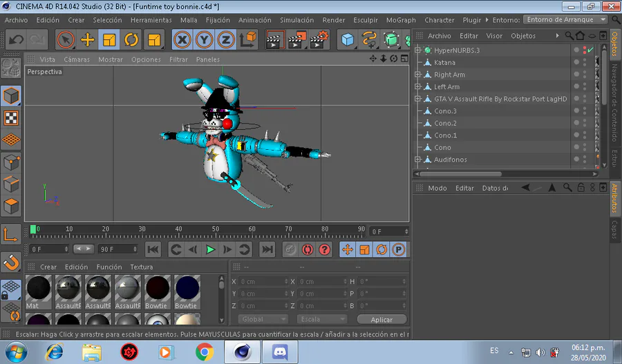Activate the Move tool in top toolbar
The image size is (622, 364).
87,39
